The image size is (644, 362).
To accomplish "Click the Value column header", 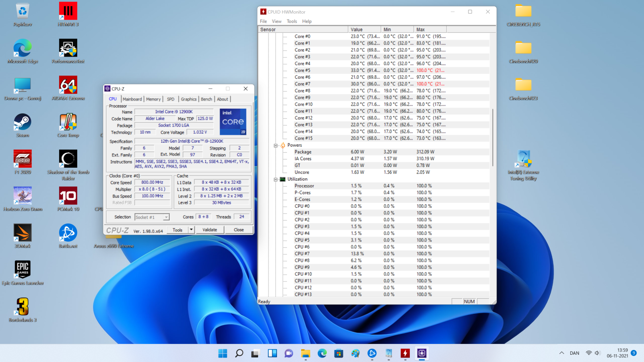I will [364, 29].
